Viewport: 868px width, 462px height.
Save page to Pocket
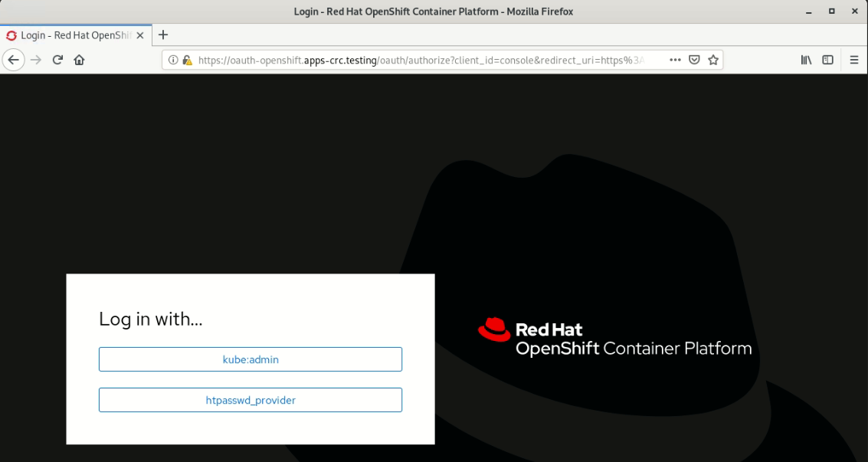coord(694,60)
